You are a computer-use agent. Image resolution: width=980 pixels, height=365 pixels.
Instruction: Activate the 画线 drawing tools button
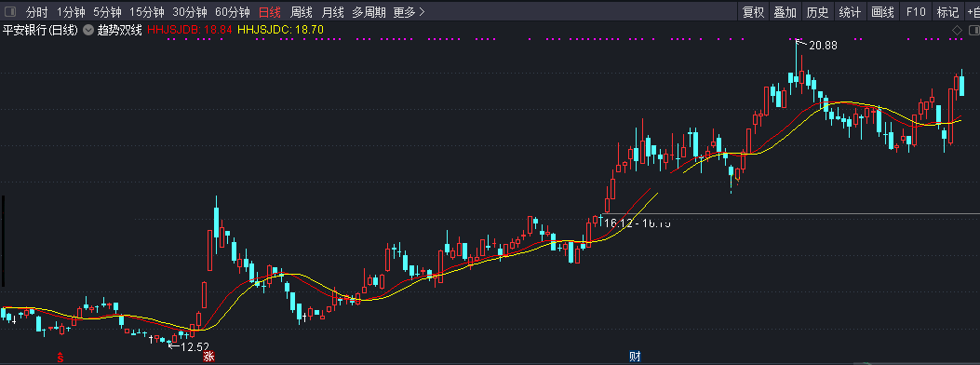click(882, 12)
